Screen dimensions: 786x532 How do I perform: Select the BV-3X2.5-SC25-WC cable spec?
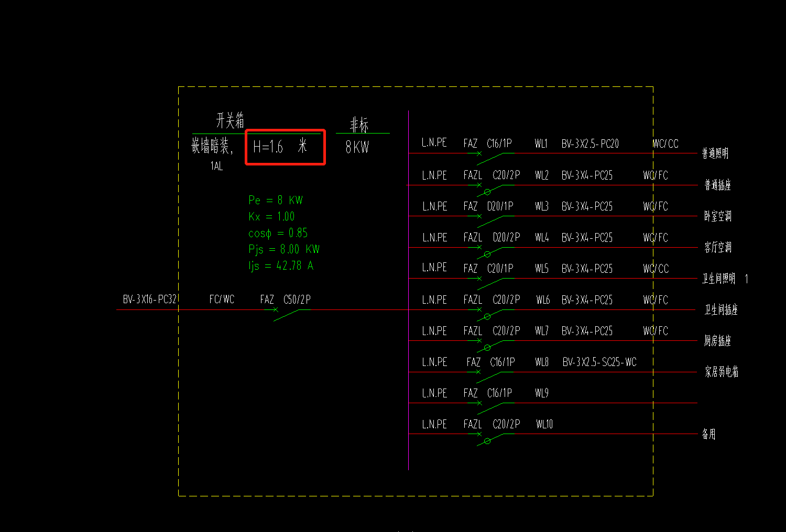click(x=599, y=362)
